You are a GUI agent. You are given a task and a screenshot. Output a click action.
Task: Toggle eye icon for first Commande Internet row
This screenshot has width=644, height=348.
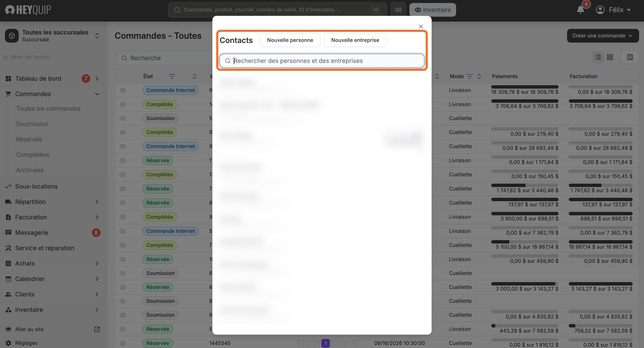click(x=123, y=90)
